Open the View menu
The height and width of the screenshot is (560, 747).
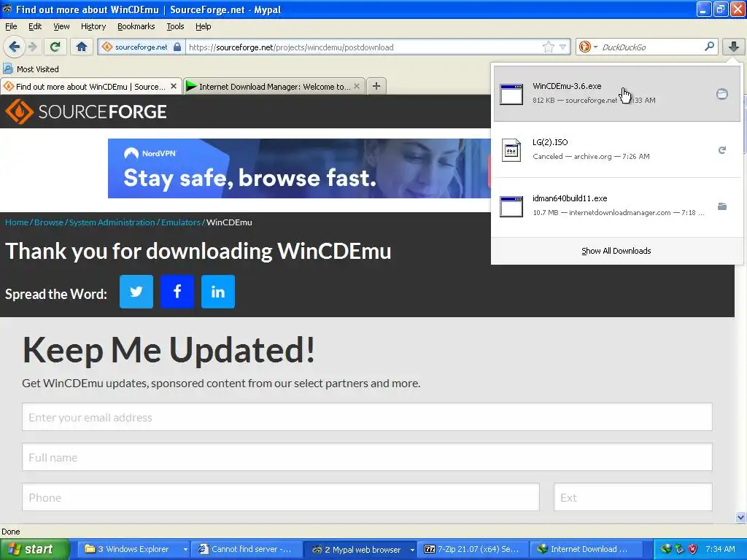[61, 26]
